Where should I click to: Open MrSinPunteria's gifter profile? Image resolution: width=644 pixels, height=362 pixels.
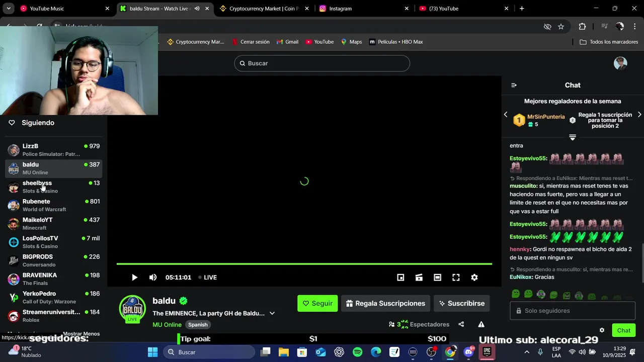[546, 117]
